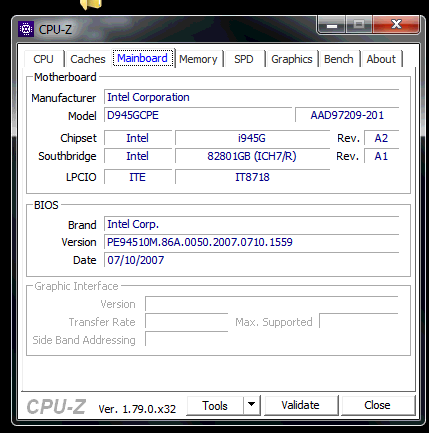Click chipset revision value A2
This screenshot has width=429, height=433.
[381, 138]
